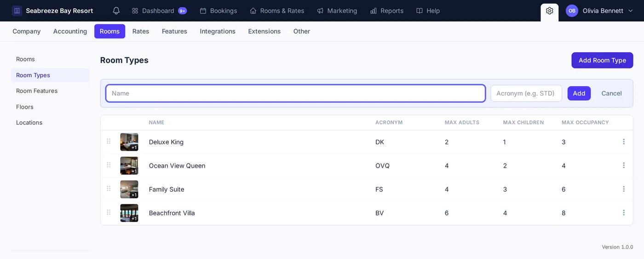Open the Help menu item
Screen dimensions: 644x259
[428, 11]
